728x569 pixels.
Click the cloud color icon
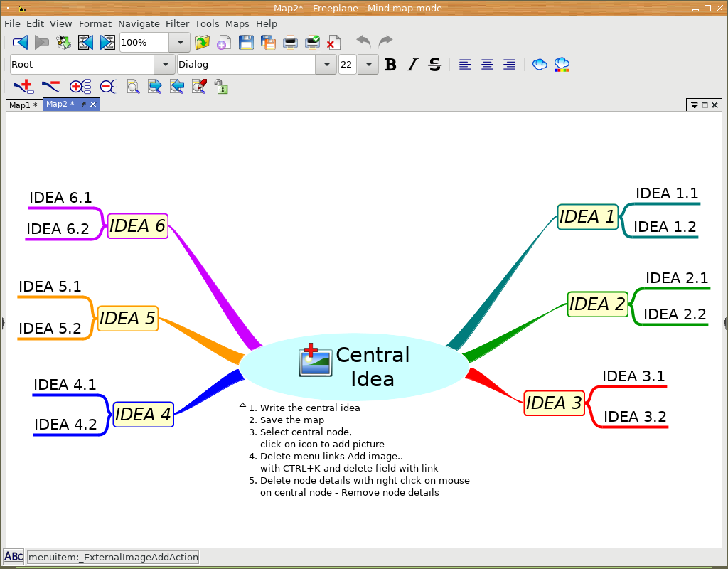(562, 65)
